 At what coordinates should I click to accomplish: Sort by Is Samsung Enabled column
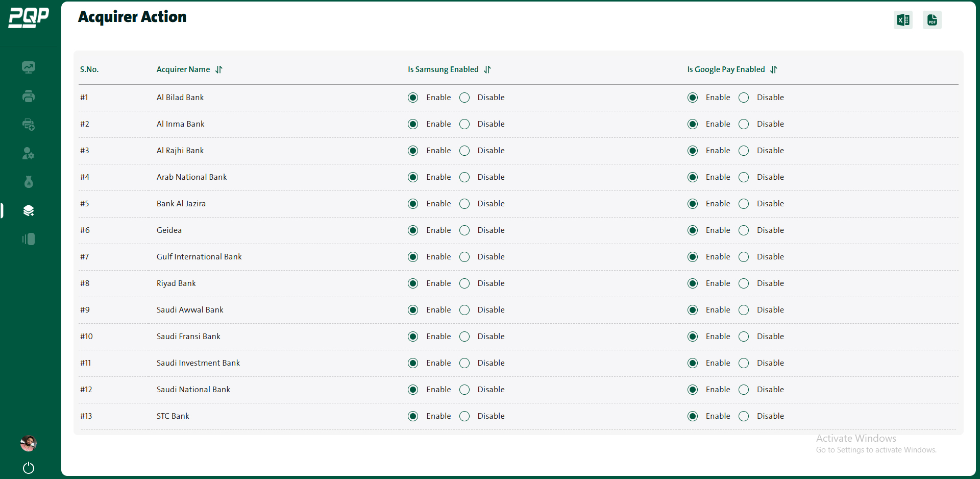pyautogui.click(x=486, y=69)
